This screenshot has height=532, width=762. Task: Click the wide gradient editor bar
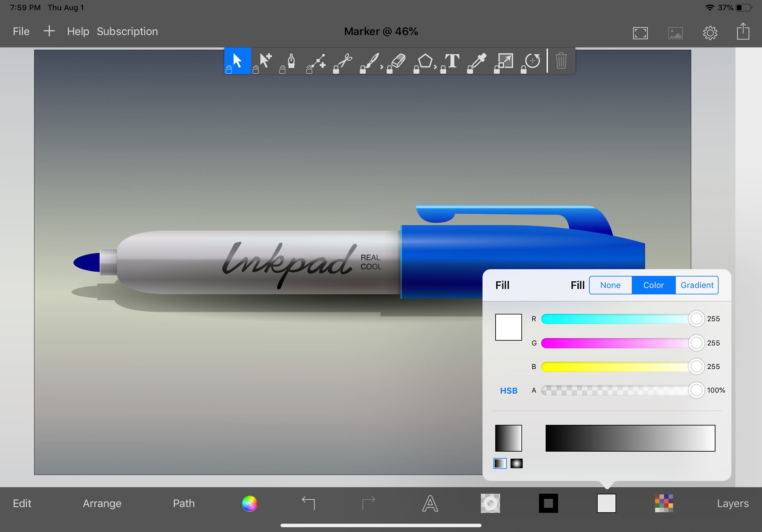[630, 438]
